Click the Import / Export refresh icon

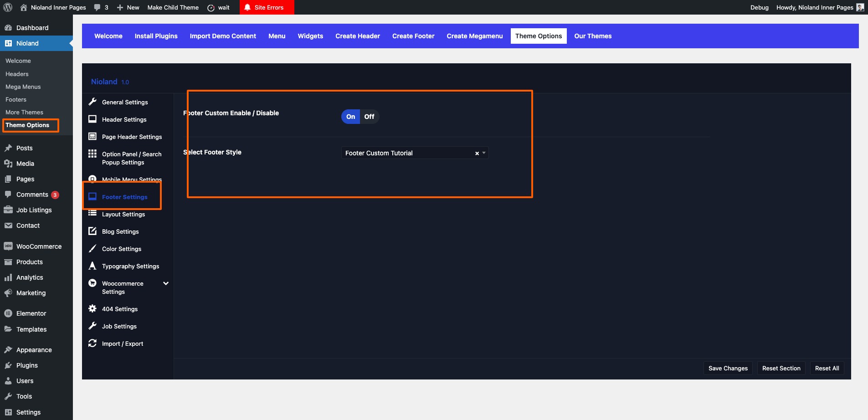point(92,343)
